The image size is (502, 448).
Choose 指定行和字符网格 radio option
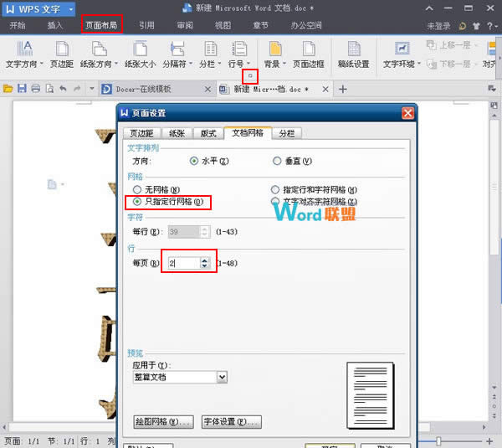click(x=275, y=190)
